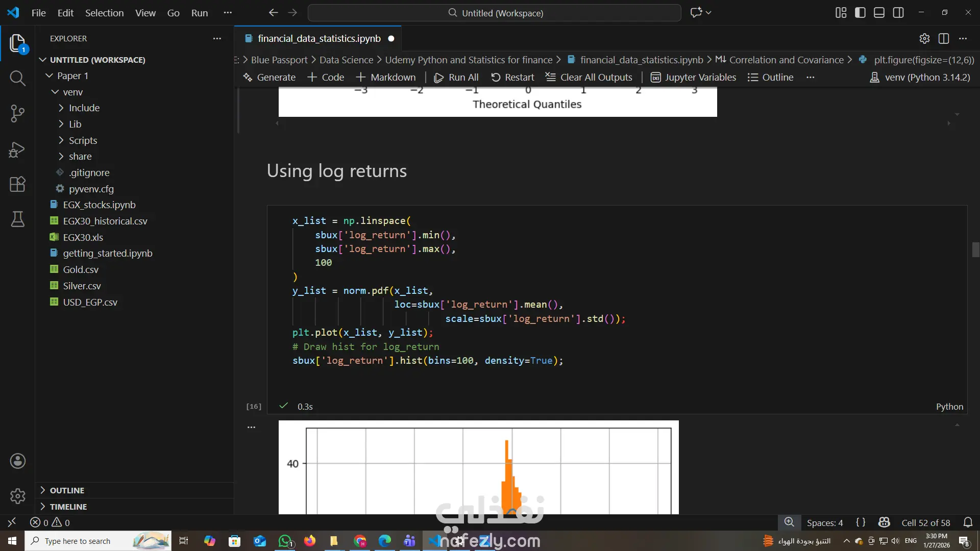This screenshot has width=980, height=551.
Task: Click the notifications bell in status bar
Action: (x=968, y=522)
